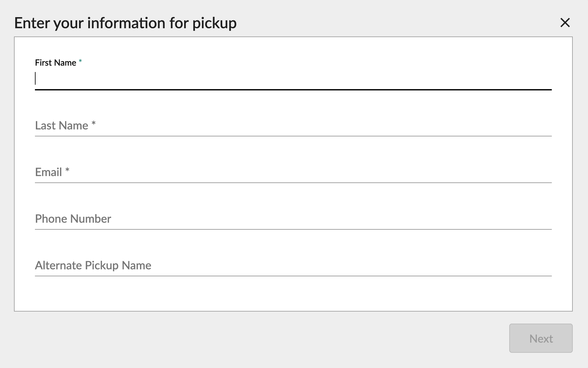Click the green asterisk beside First Name
Viewport: 588px width, 368px height.
click(80, 61)
